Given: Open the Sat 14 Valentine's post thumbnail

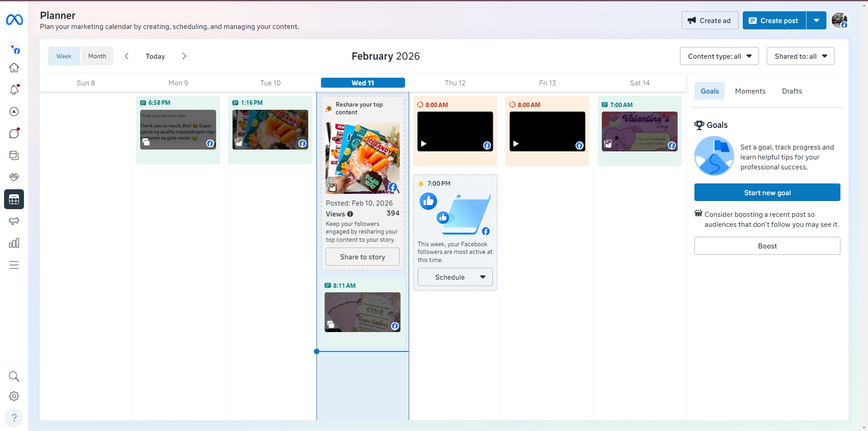Looking at the screenshot, I should [640, 131].
